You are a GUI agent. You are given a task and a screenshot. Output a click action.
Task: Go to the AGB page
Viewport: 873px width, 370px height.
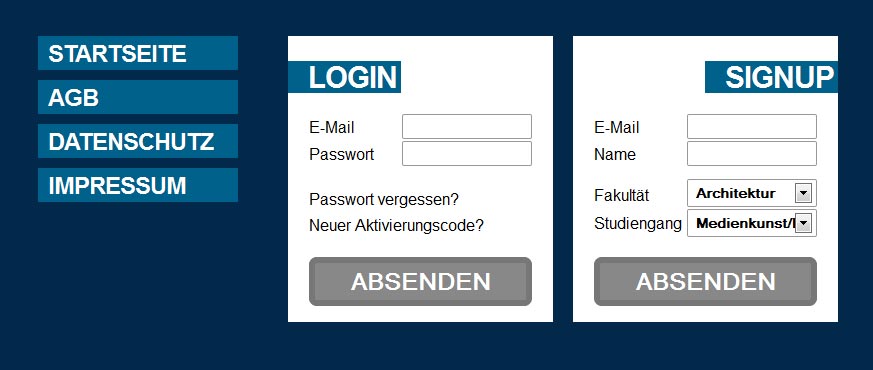(138, 97)
